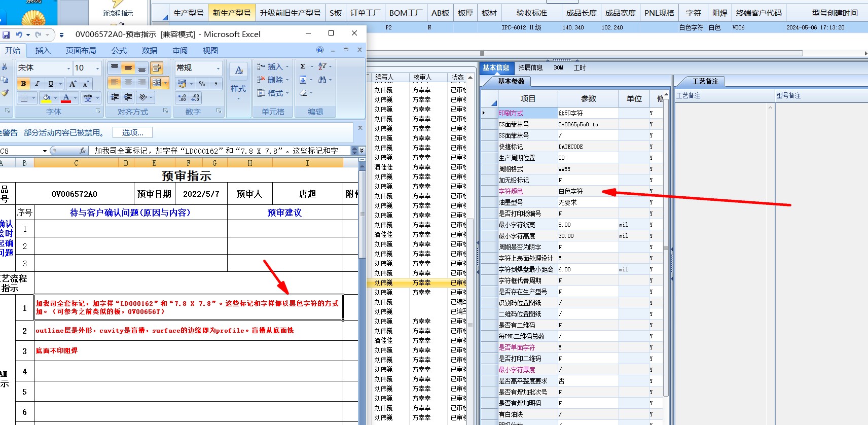Image resolution: width=868 pixels, height=425 pixels.
Task: Click the Redo icon in Excel toolbar
Action: click(x=39, y=35)
